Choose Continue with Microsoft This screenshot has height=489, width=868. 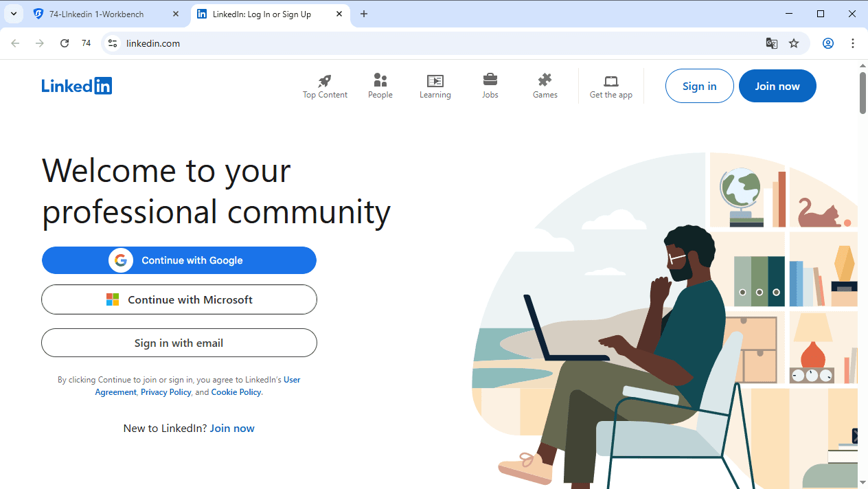click(179, 299)
